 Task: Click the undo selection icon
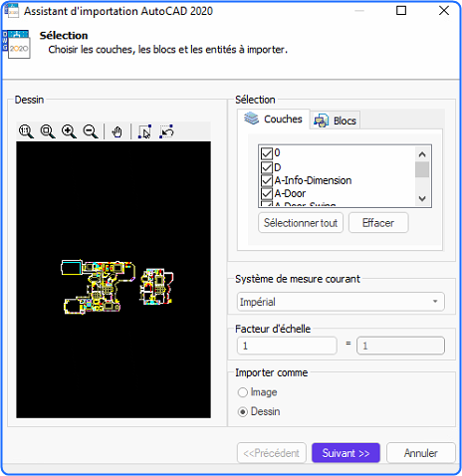(166, 131)
